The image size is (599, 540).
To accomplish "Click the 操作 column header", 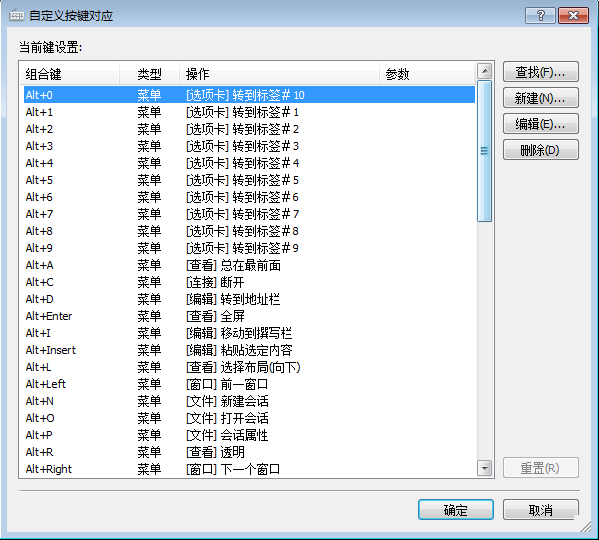I will [280, 74].
